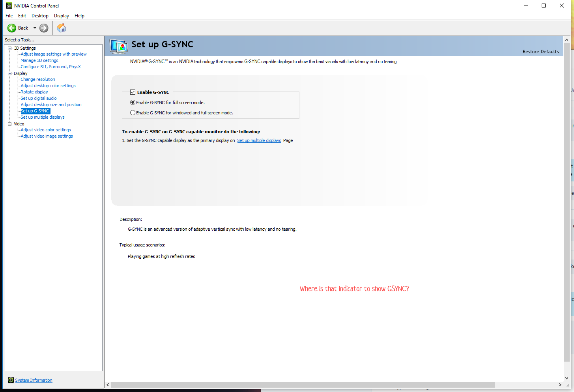Maximize the NVIDIA Control Panel window

pos(544,6)
